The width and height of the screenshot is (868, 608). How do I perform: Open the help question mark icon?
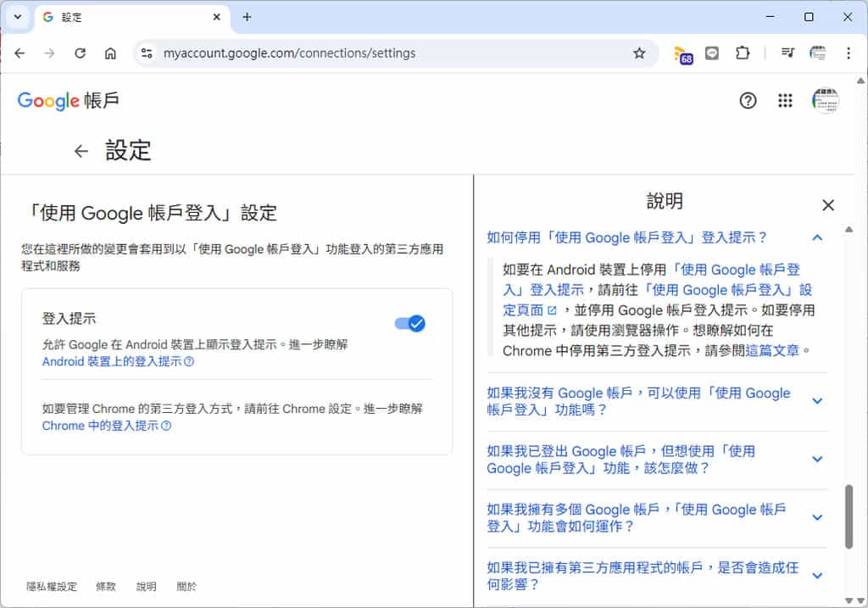point(748,101)
